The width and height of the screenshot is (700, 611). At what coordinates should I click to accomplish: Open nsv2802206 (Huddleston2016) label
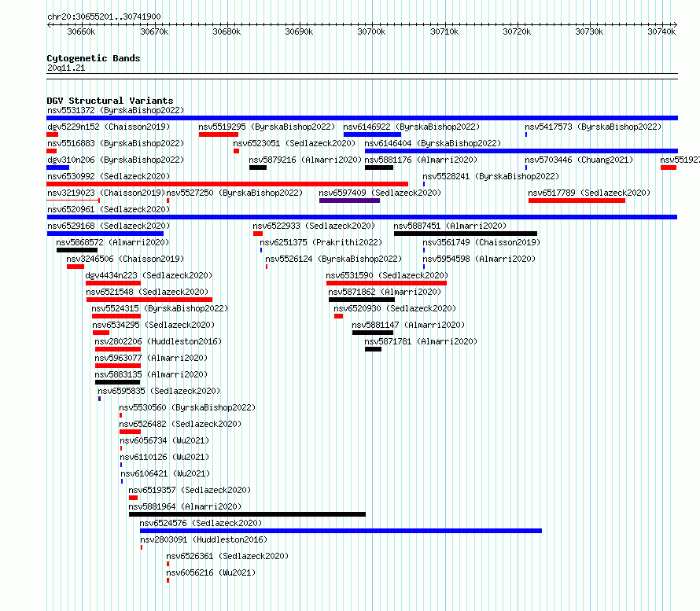tap(158, 341)
